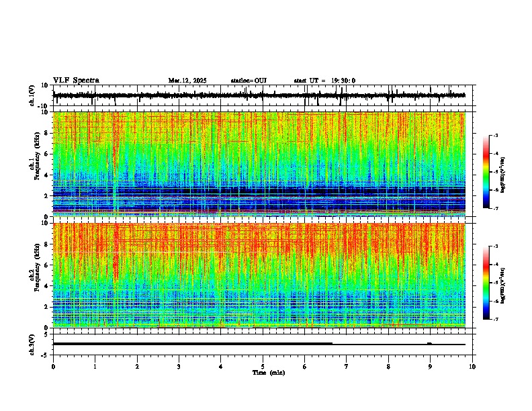Click the "VLF Spectra" plot title

click(76, 81)
